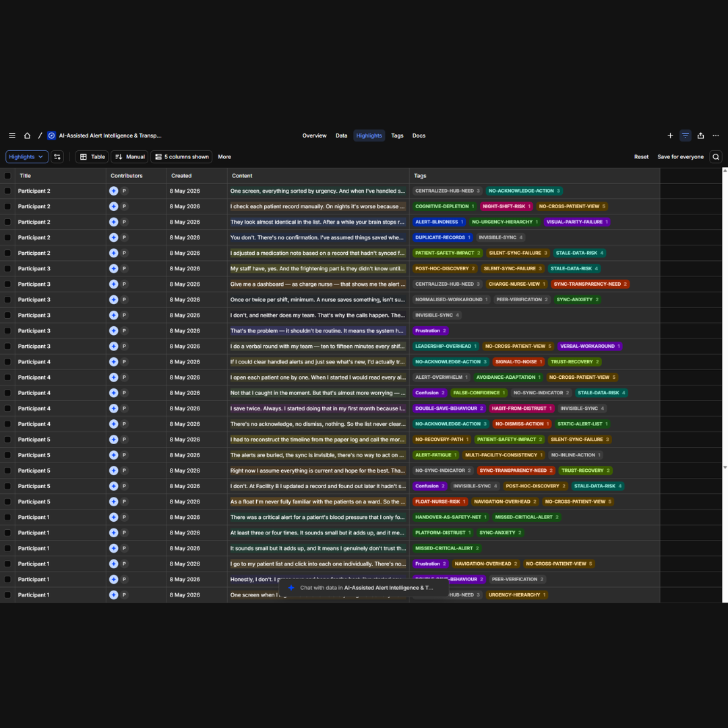Click the VISUAL-PARITY-FAILURE tag
Screen dimensions: 728x728
576,222
